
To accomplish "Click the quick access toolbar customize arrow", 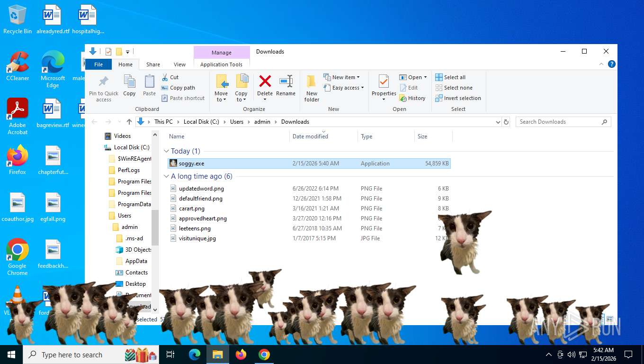I will [127, 52].
